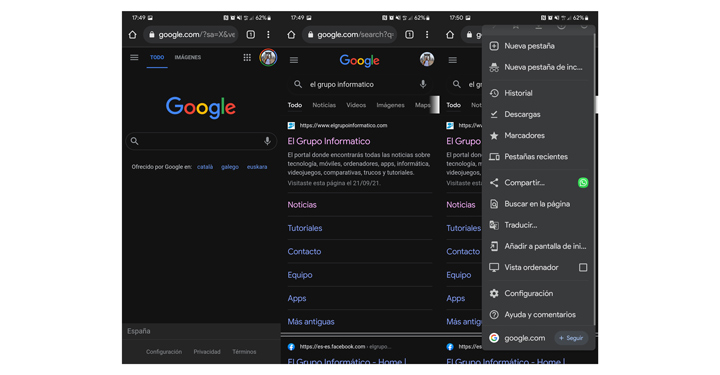Tap the home icon in the right phone screen
The image size is (720, 375).
[450, 35]
